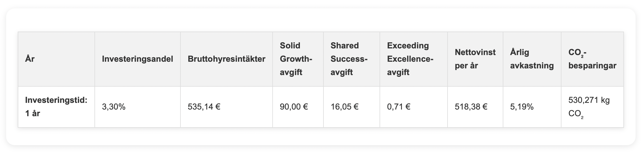Click the 16,05 € Shared Success value

pyautogui.click(x=345, y=107)
